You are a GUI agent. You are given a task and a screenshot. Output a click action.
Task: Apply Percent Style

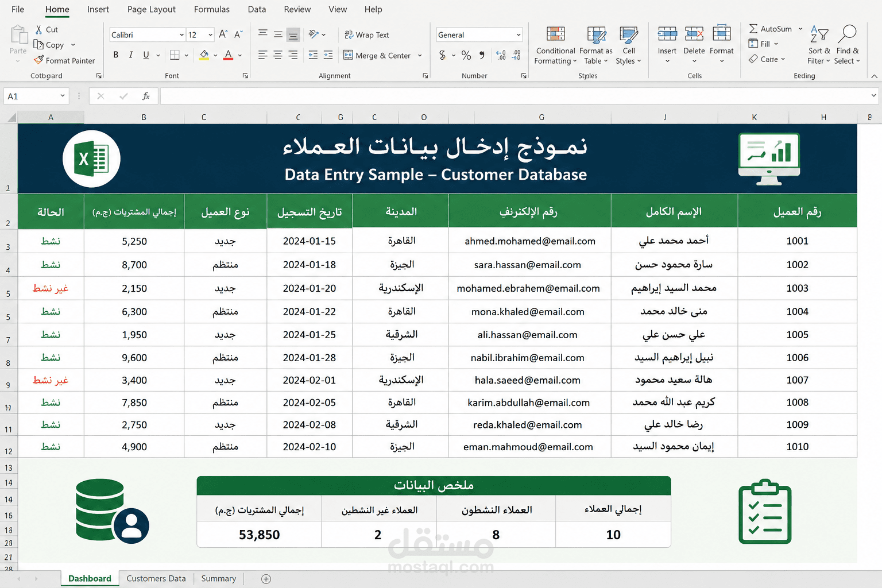tap(466, 55)
